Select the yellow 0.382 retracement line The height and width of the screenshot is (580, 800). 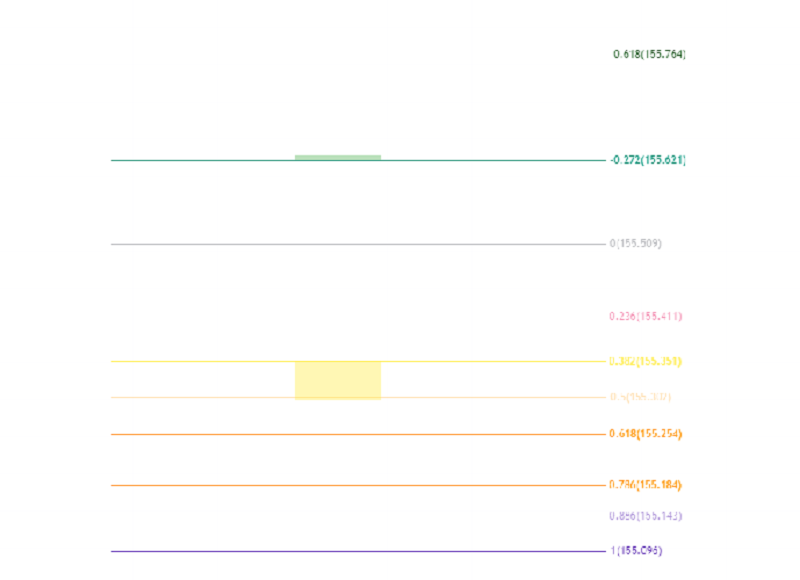tap(358, 361)
